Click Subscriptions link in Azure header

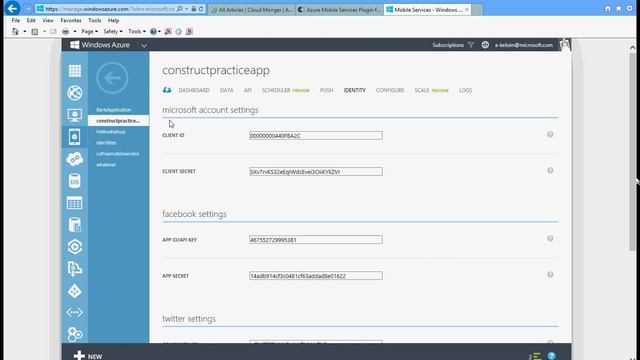tap(448, 45)
